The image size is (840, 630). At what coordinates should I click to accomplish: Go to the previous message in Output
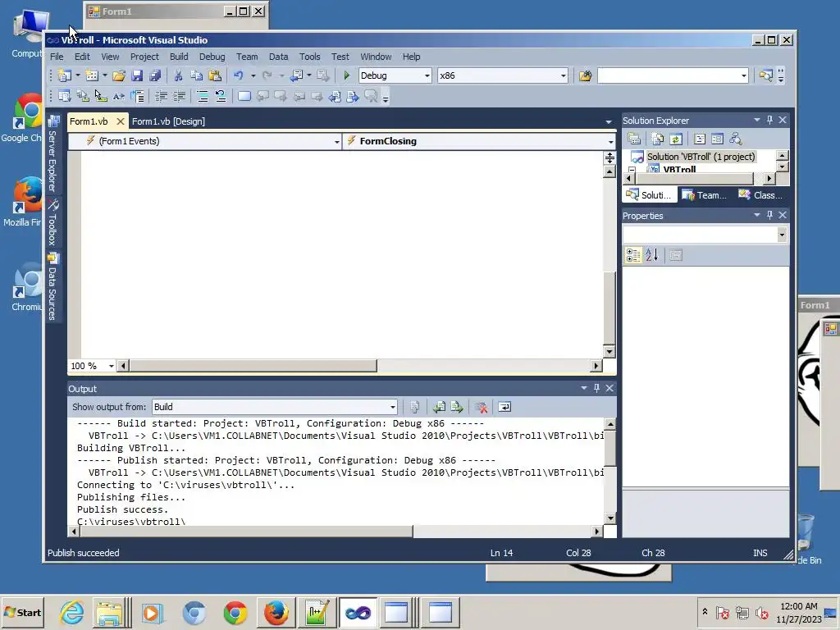(440, 407)
